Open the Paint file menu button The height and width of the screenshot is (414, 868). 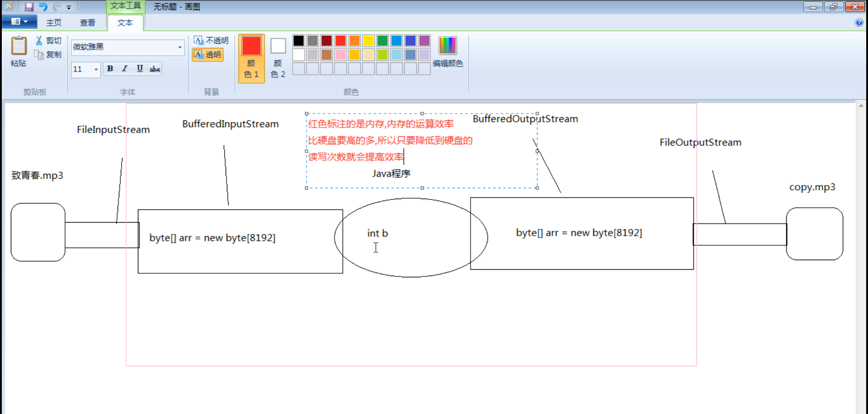[x=19, y=22]
